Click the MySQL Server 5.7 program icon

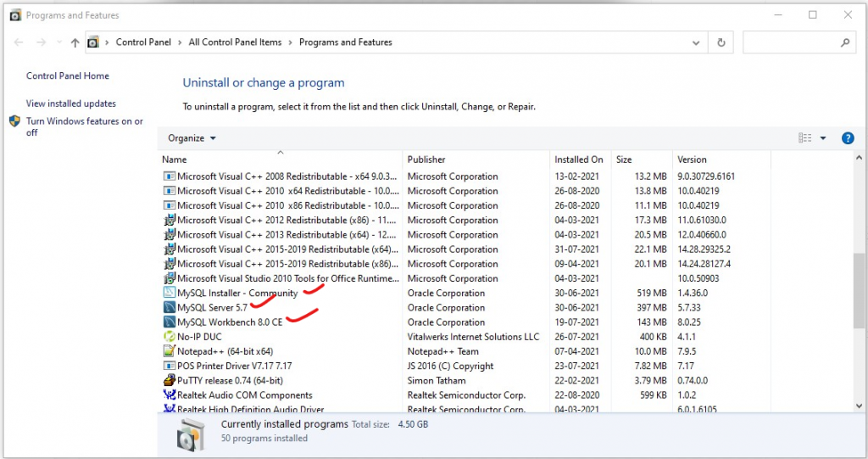pos(170,307)
